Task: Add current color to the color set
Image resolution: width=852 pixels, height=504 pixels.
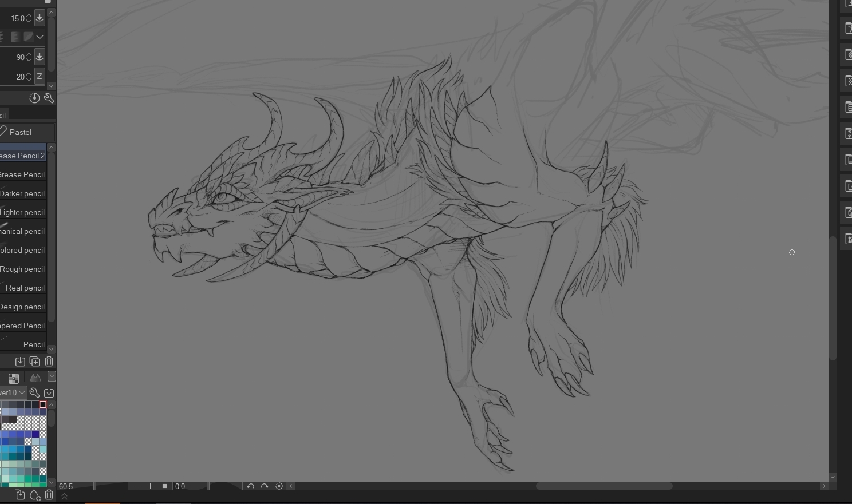Action: [34, 495]
